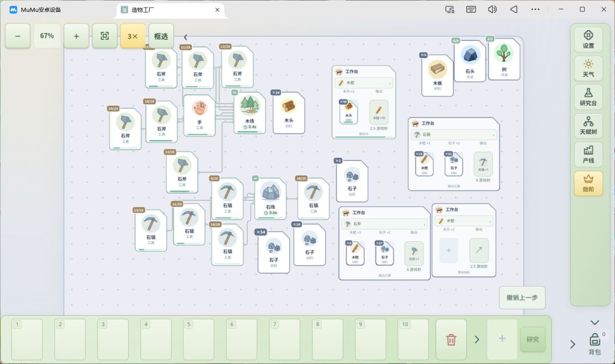Click the emulator back triangle icon
The width and height of the screenshot is (615, 364).
tap(514, 10)
